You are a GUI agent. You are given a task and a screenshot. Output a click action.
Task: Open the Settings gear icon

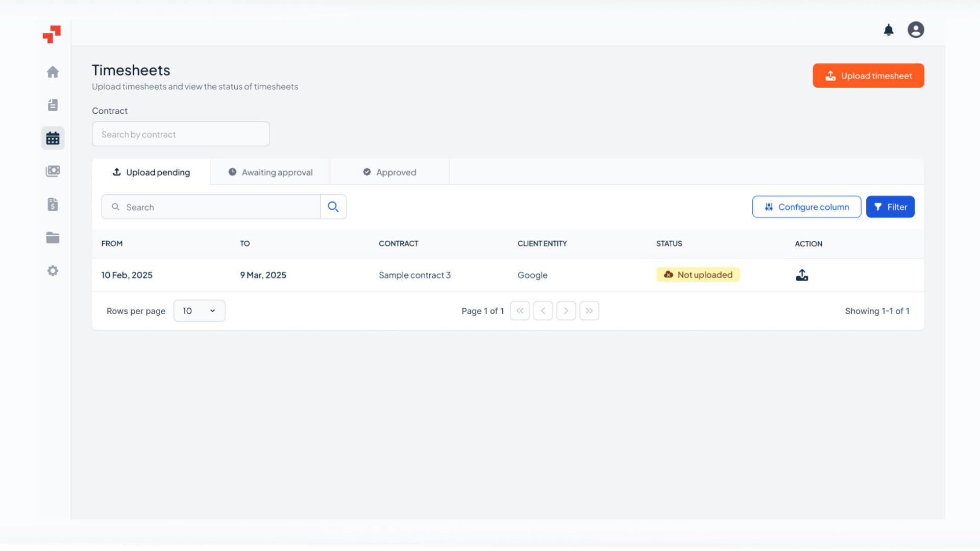[x=53, y=270]
